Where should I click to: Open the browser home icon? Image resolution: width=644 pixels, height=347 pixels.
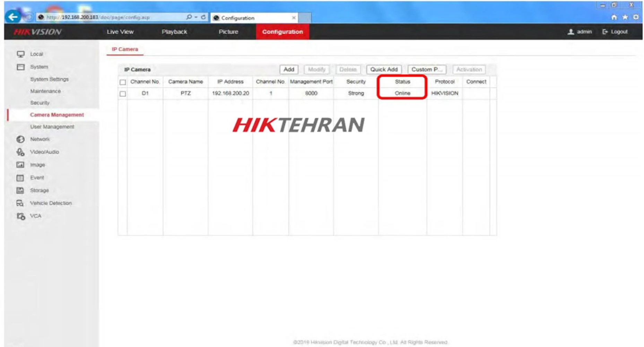click(614, 17)
